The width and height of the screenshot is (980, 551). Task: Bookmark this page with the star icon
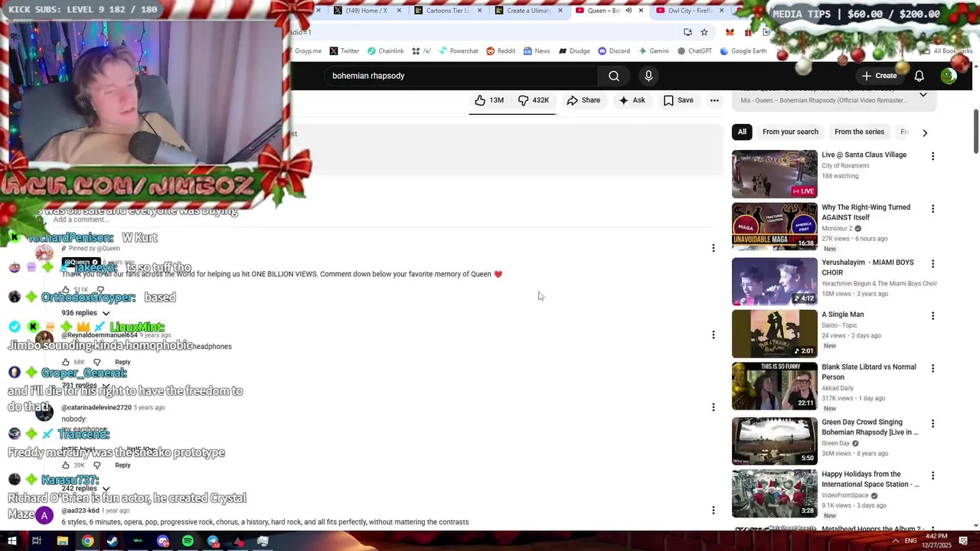click(704, 32)
